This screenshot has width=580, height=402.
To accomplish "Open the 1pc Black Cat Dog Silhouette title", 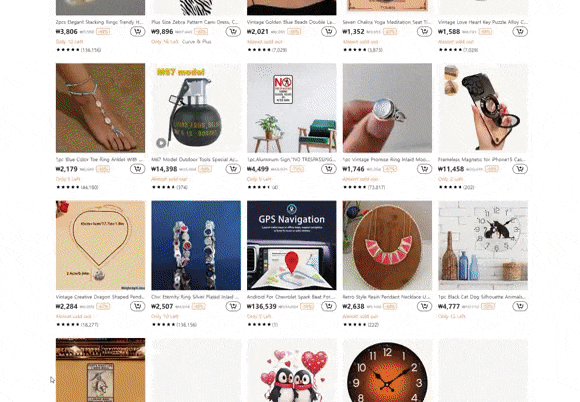I will 482,297.
